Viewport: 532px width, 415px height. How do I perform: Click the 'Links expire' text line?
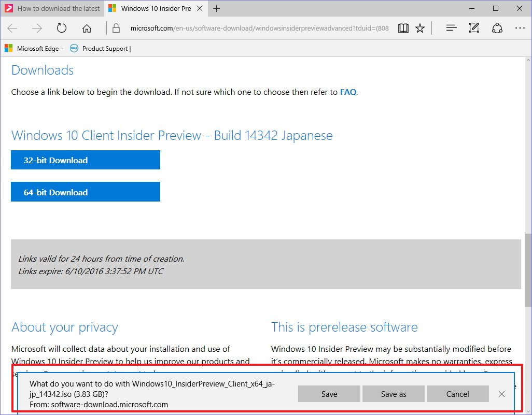[x=91, y=271]
